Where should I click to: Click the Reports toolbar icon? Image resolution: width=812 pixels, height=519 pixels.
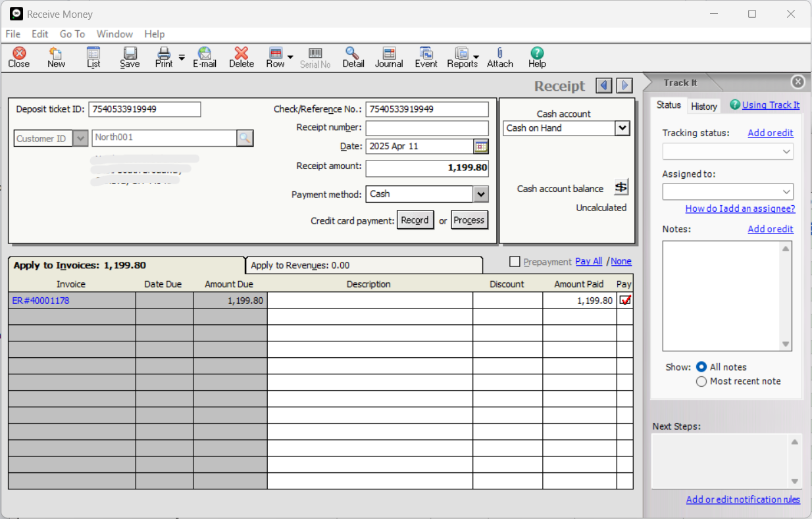pyautogui.click(x=462, y=57)
